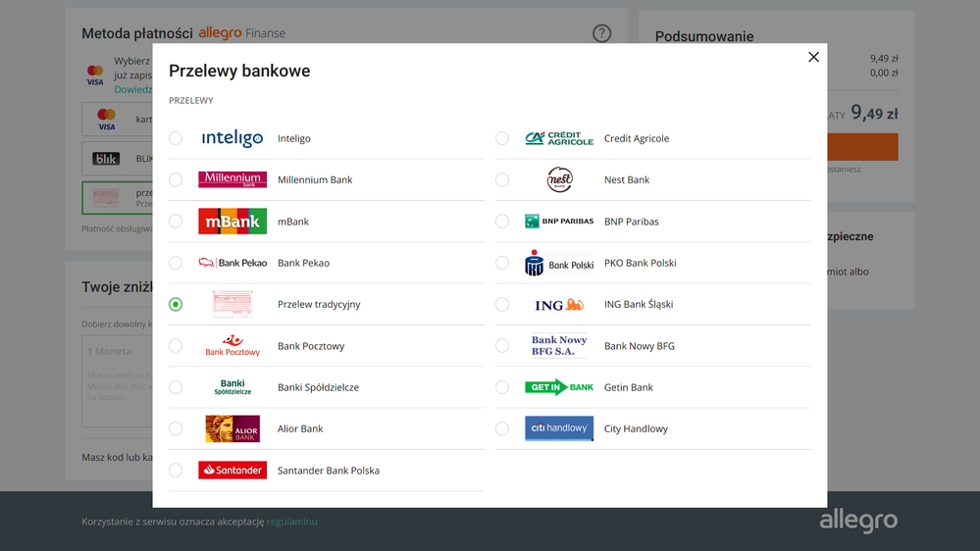Screen dimensions: 980x551
Task: Click the BLIK logo in background page
Action: [x=106, y=159]
